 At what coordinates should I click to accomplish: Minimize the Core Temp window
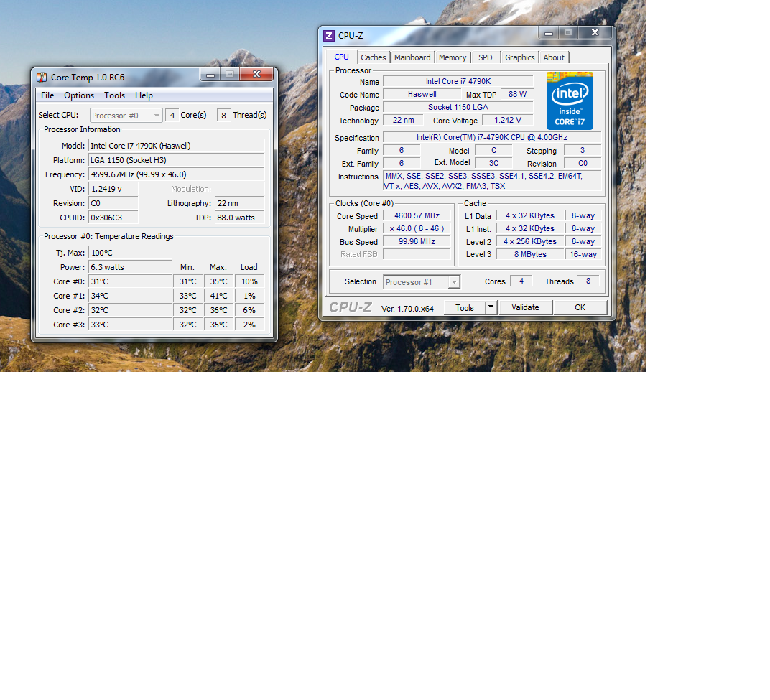point(210,75)
